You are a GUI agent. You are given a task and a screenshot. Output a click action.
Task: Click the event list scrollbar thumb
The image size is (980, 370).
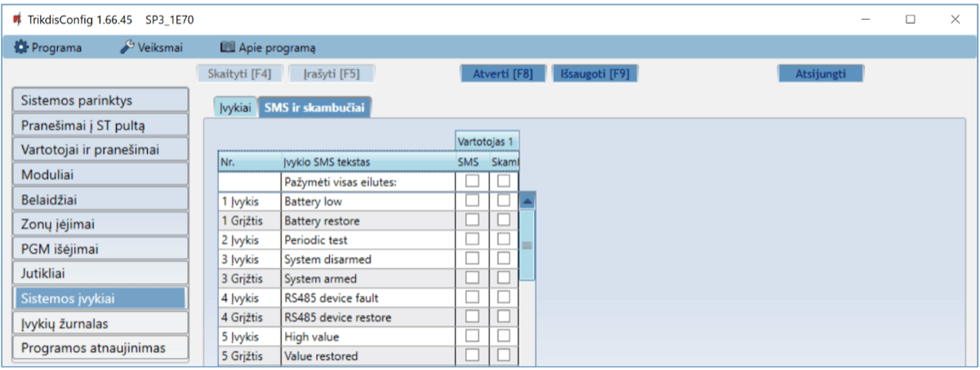coord(528,244)
